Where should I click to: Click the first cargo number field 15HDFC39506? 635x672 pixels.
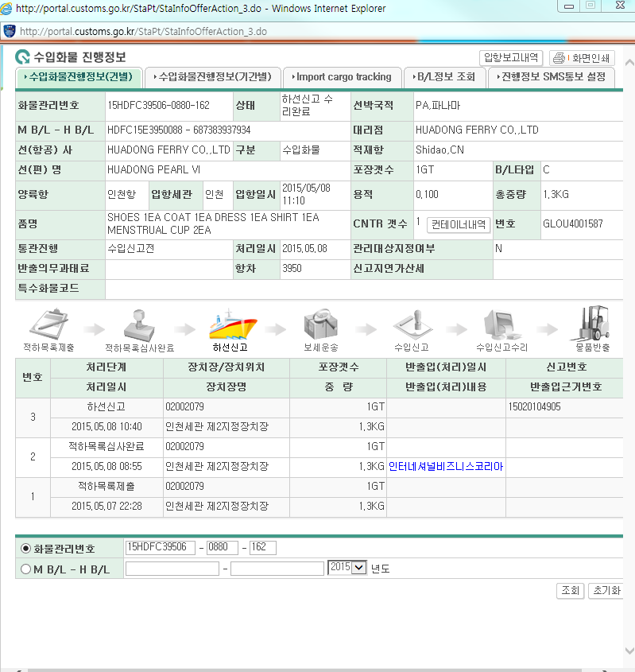(x=161, y=547)
